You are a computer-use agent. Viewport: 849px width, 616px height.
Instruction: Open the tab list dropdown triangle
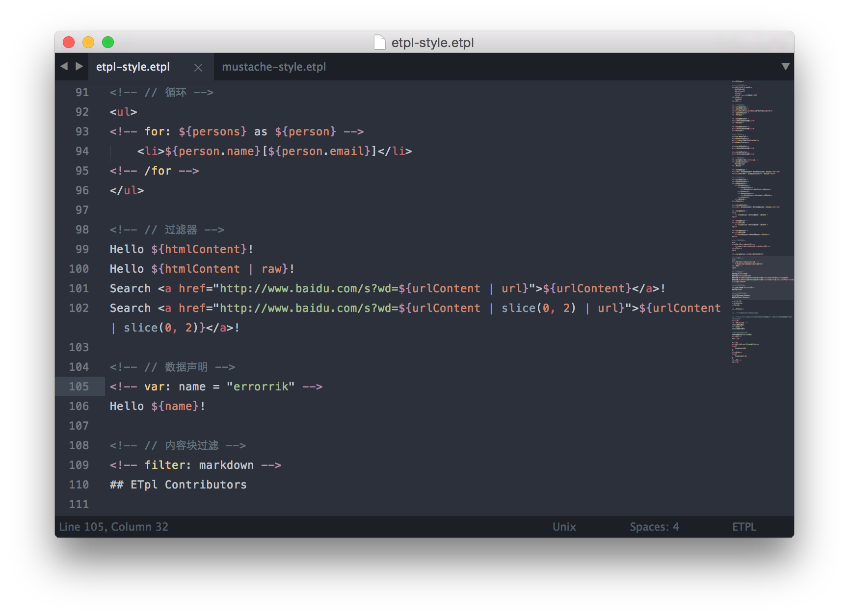[785, 66]
